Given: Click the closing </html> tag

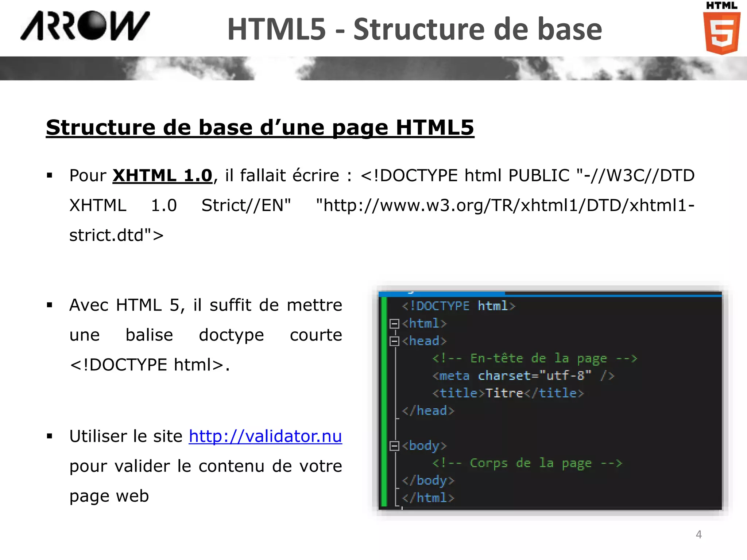Looking at the screenshot, I should [x=428, y=498].
